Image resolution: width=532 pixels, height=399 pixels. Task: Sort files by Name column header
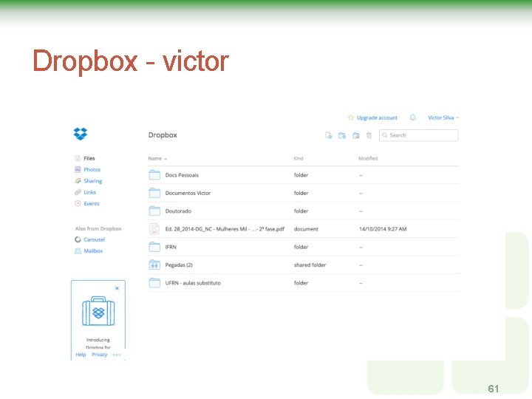coord(157,158)
